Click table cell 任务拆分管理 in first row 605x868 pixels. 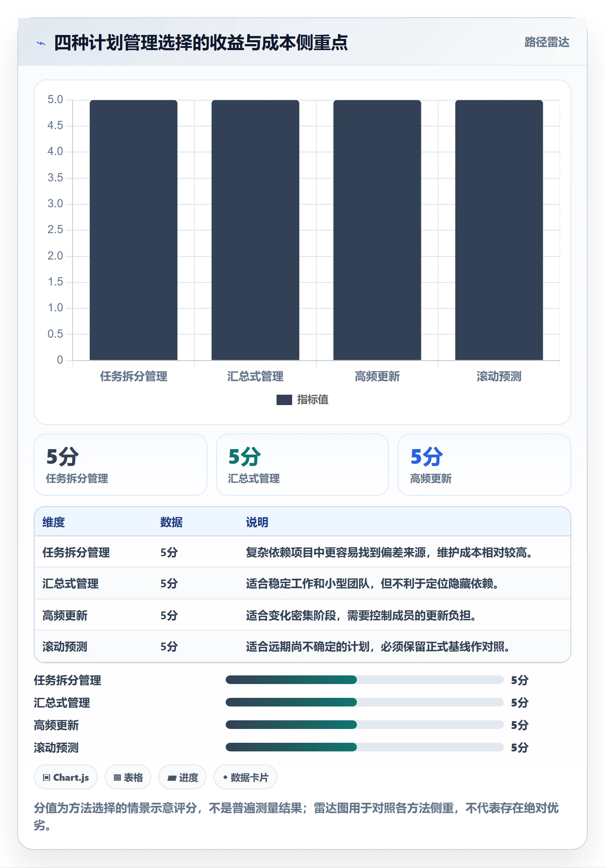(76, 552)
